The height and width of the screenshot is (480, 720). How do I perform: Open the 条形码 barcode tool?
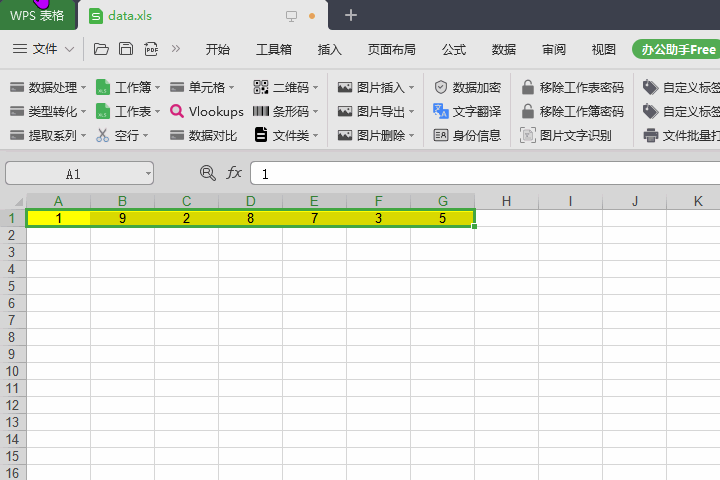click(286, 111)
